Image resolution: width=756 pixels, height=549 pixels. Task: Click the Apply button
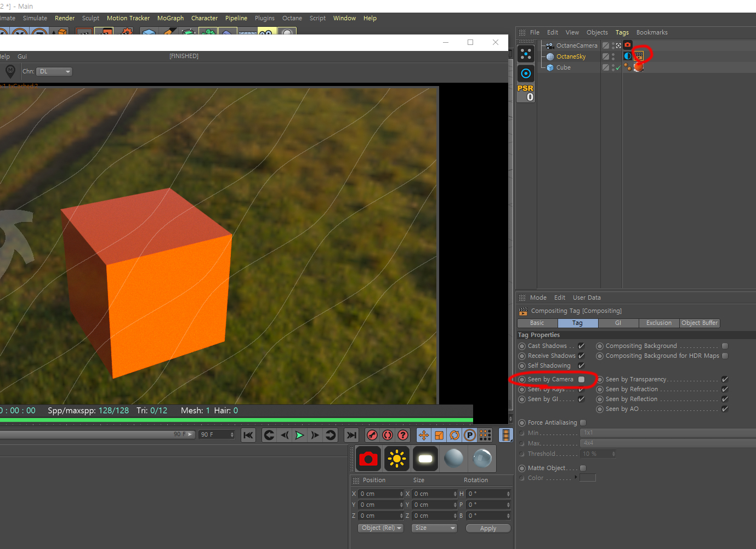(488, 528)
